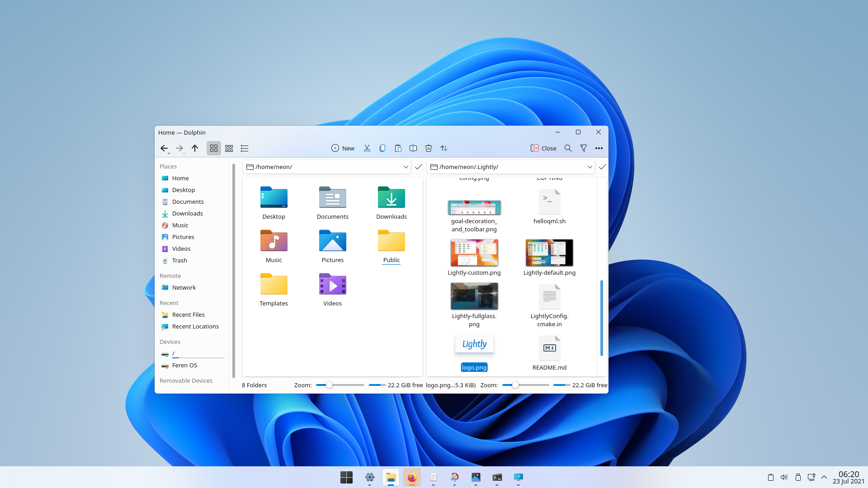The width and height of the screenshot is (868, 488).
Task: Click the Search icon in Dolphin toolbar
Action: 568,148
